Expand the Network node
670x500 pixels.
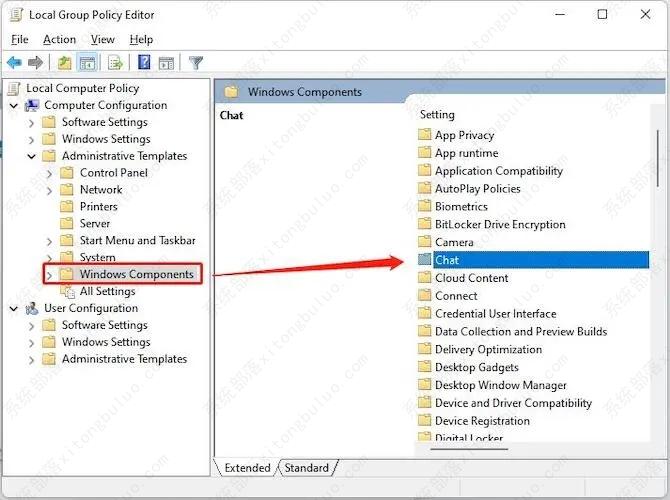tap(49, 190)
